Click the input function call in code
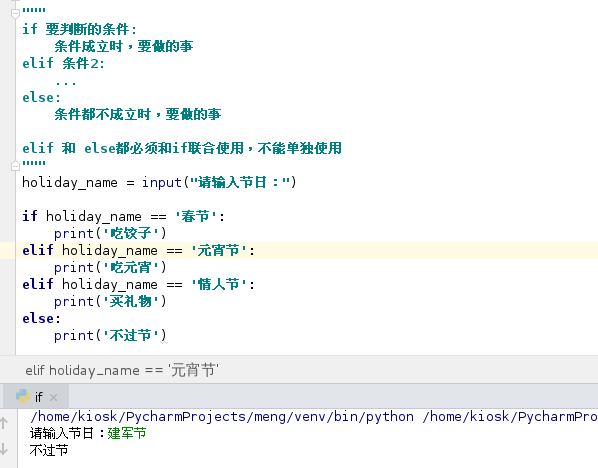The height and width of the screenshot is (468, 598). [162, 182]
